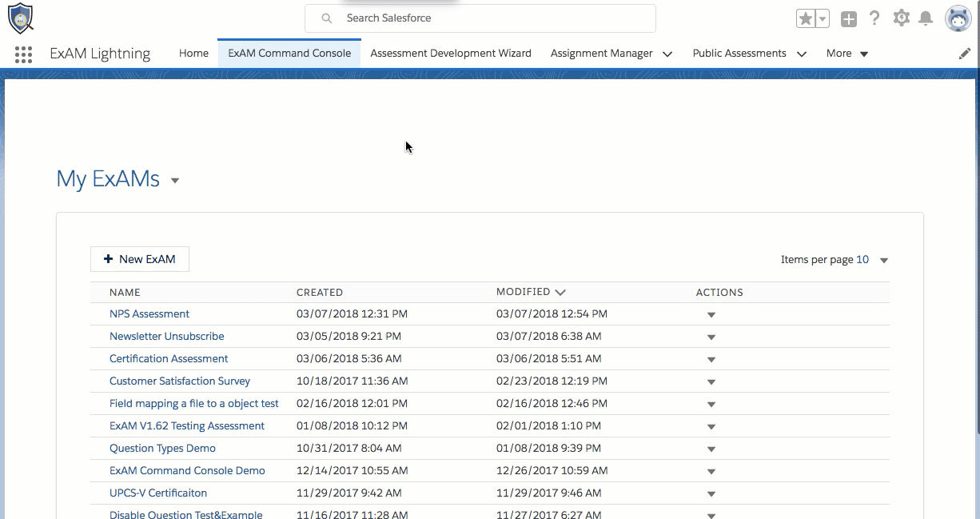Open the Notifications bell

(x=926, y=18)
